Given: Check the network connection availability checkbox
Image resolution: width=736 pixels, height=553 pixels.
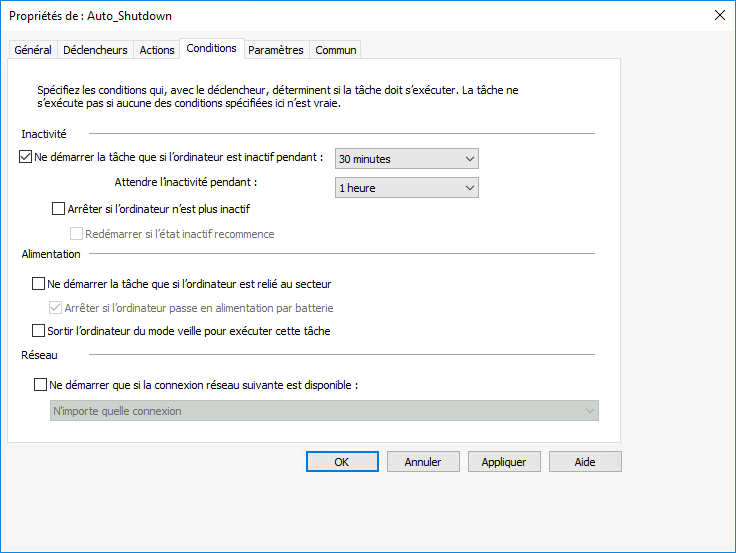Looking at the screenshot, I should click(x=40, y=385).
